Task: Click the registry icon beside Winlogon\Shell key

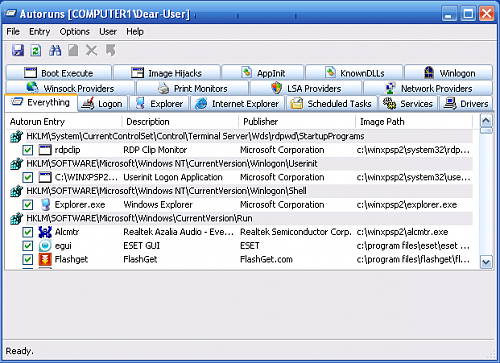Action: click(16, 191)
